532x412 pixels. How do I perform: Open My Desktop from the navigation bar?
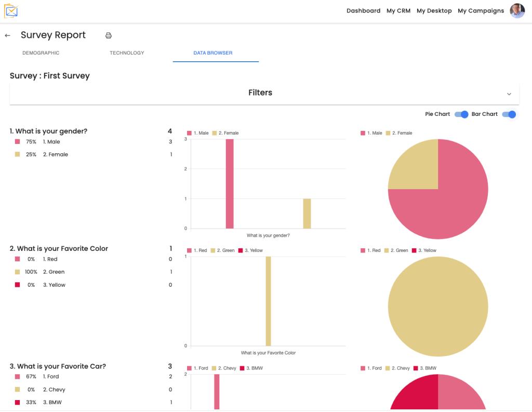point(434,10)
